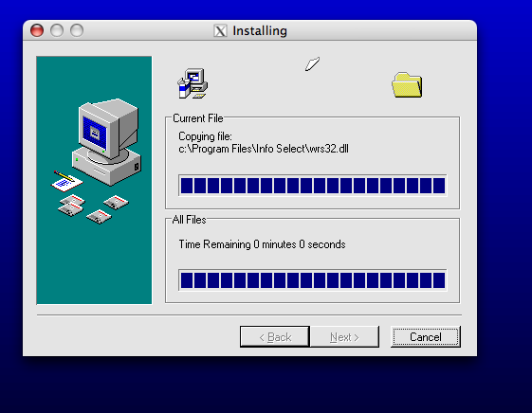Click the yellow destination folder icon
Screen dimensions: 532x413
click(407, 84)
